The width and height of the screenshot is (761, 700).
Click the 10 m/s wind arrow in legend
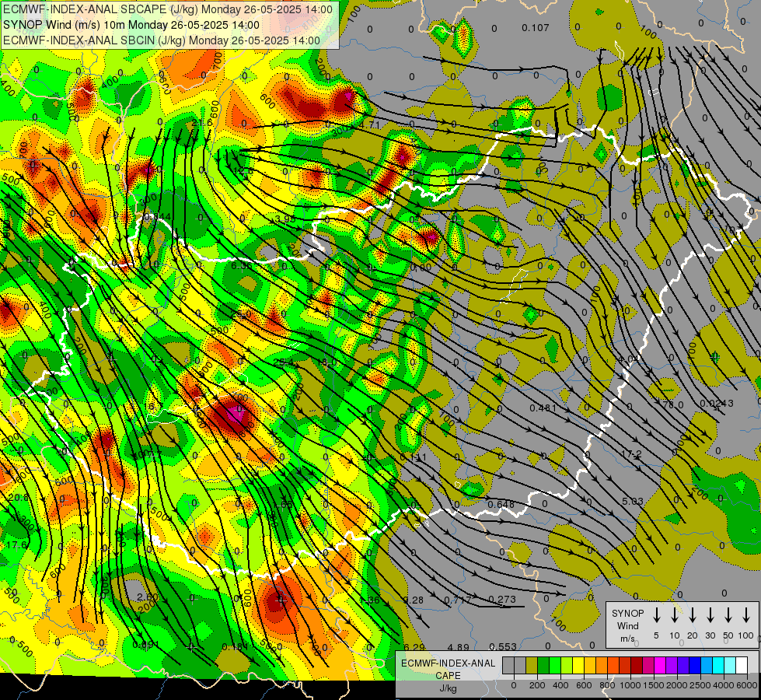674,614
